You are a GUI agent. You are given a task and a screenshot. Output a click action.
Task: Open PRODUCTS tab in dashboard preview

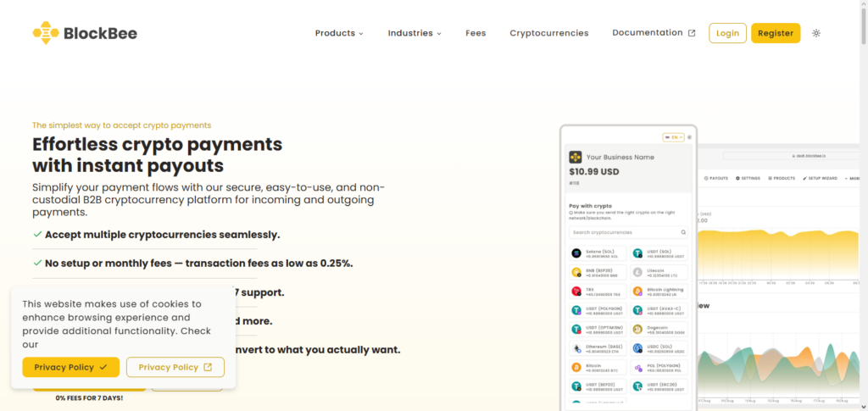click(781, 178)
